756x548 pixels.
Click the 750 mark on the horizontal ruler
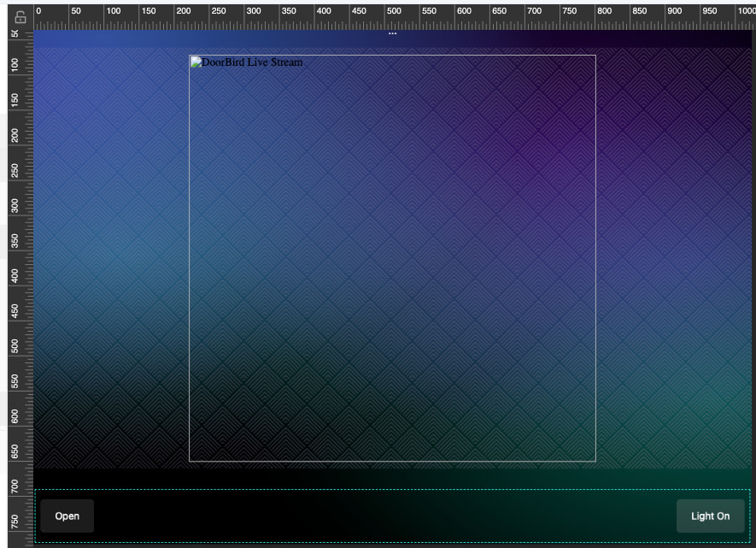[x=568, y=12]
